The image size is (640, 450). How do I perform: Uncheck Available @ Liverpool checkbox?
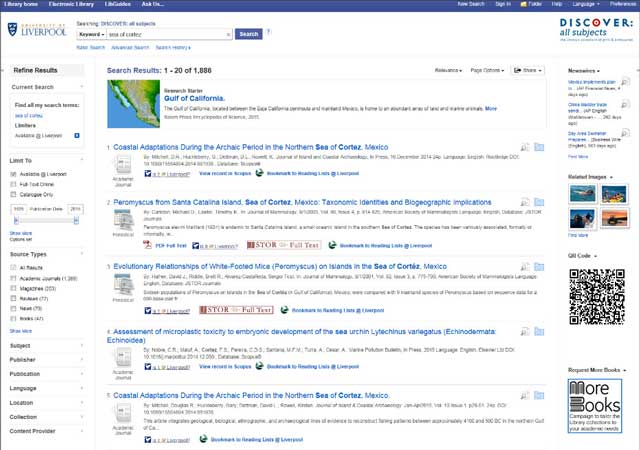[14, 174]
